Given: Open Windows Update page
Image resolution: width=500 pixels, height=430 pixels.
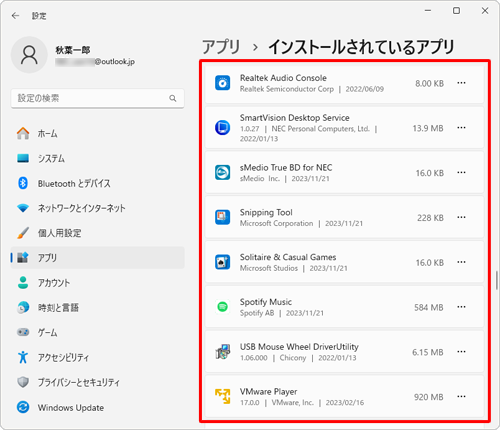Looking at the screenshot, I should coord(97,407).
